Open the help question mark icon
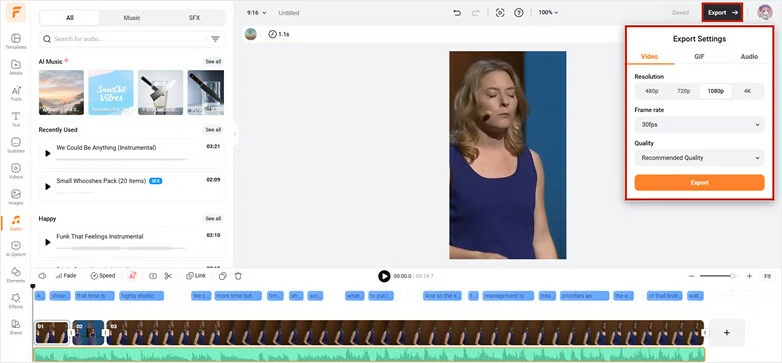Image resolution: width=782 pixels, height=363 pixels. pyautogui.click(x=519, y=13)
